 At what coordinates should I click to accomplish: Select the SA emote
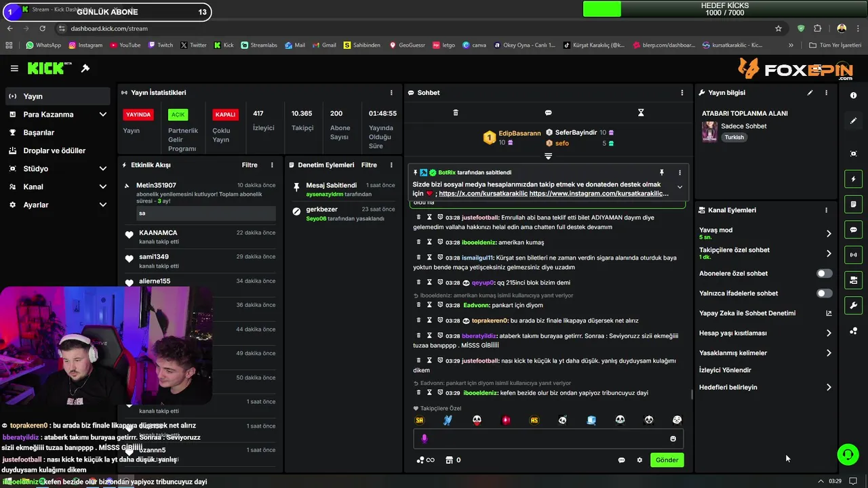pyautogui.click(x=419, y=420)
